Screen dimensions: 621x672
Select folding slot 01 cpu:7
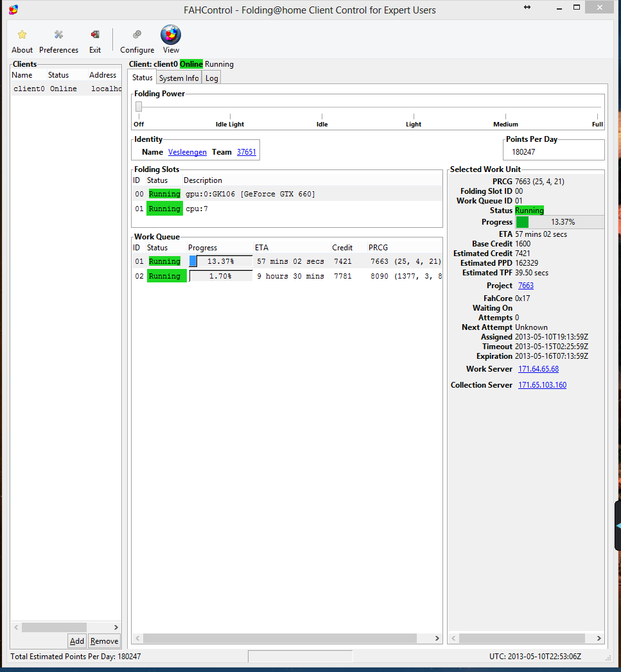(x=287, y=209)
